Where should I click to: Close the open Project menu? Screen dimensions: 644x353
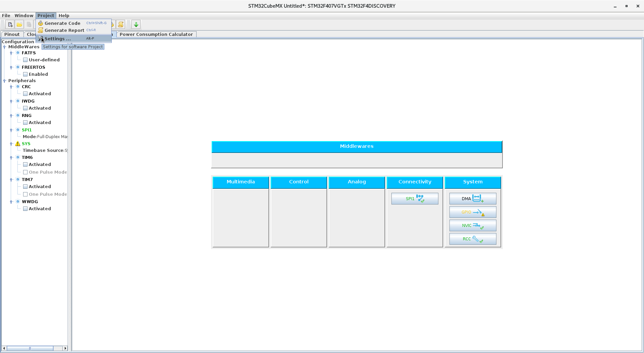click(x=46, y=15)
